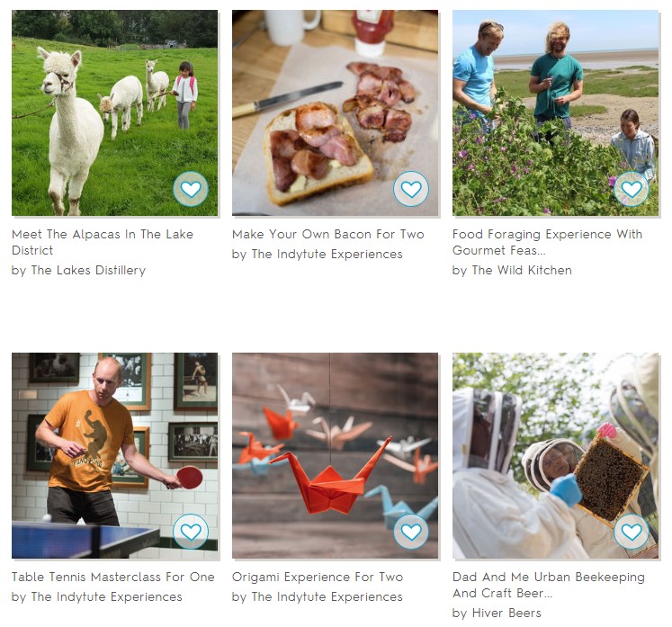
Task: Add origami experience to favorites heart
Action: pos(411,532)
